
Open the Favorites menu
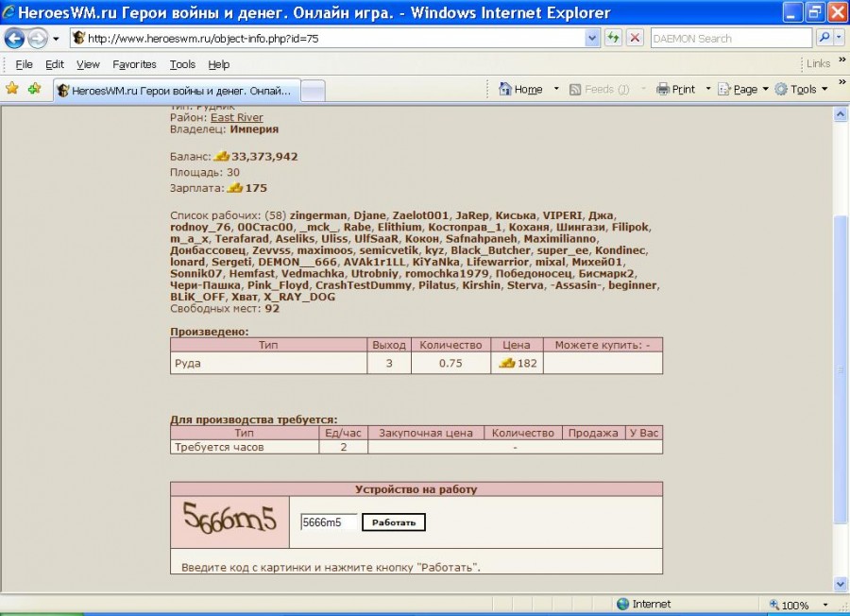pos(134,64)
